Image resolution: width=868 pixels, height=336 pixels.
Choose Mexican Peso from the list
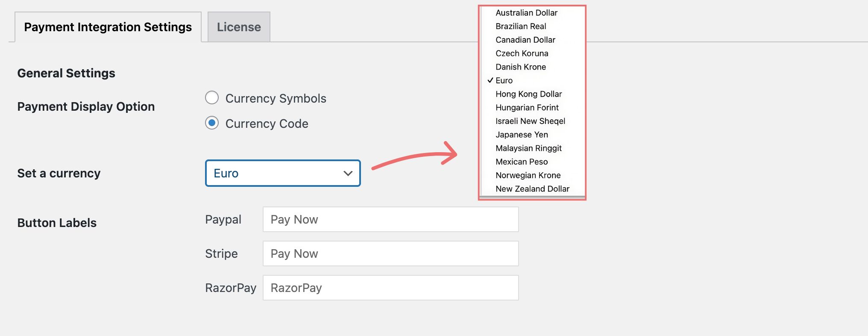click(x=522, y=162)
